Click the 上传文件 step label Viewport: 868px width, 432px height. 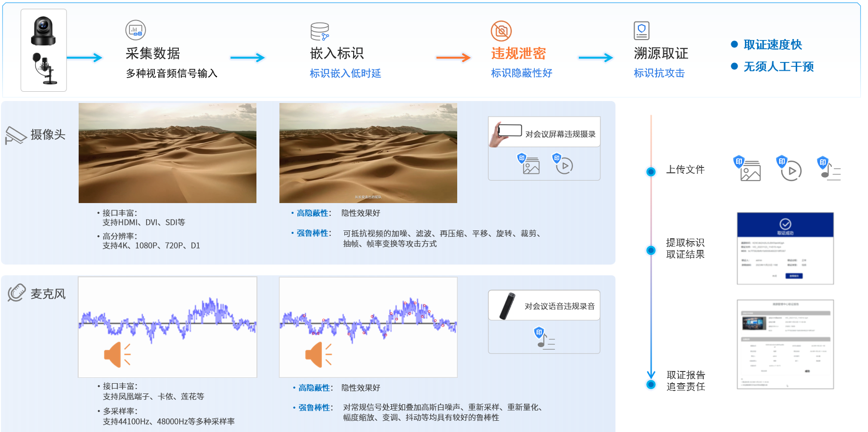(685, 169)
